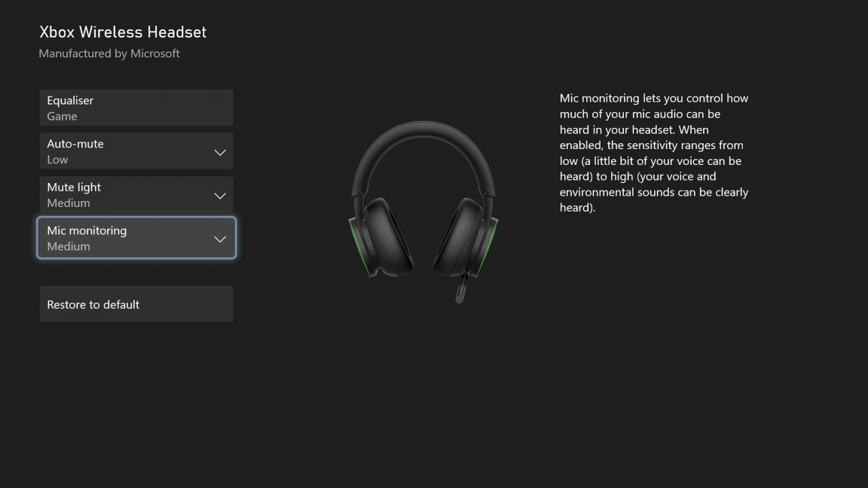Adjust Mute light brightness from Medium
This screenshot has width=868, height=488.
click(136, 194)
